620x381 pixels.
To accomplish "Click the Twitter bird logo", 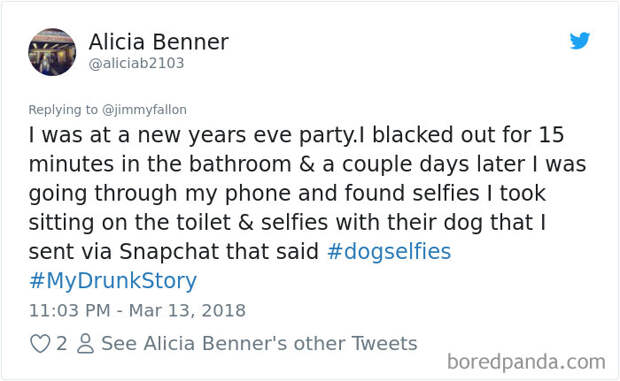I will [580, 40].
